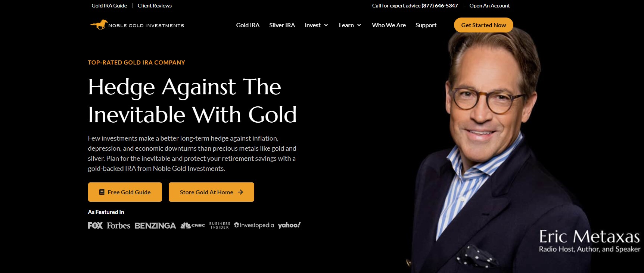Click the Forbes logo

coord(118,225)
